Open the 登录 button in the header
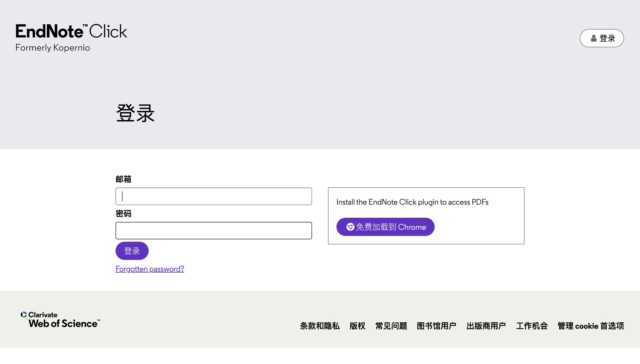This screenshot has width=640, height=364. click(602, 38)
